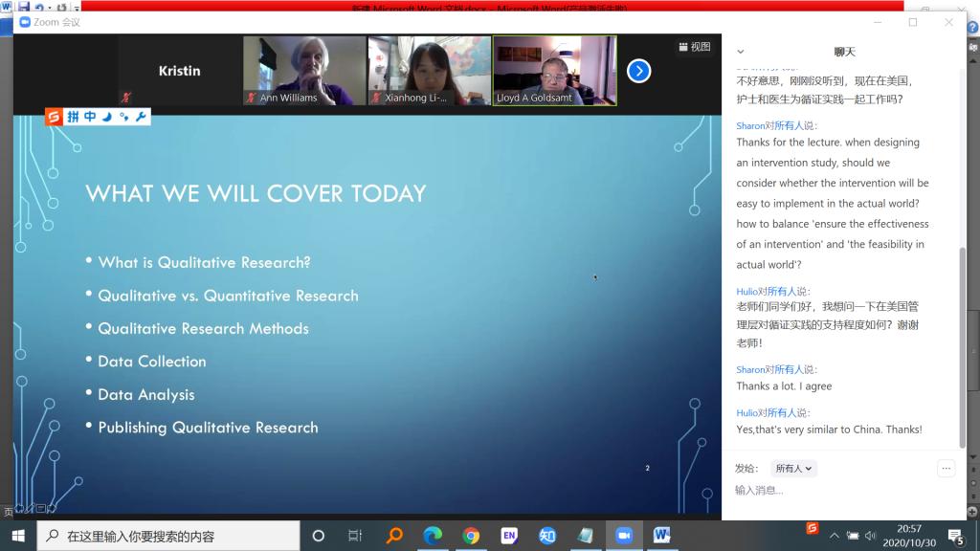Image resolution: width=980 pixels, height=551 pixels.
Task: Open Microsoft Edge in the taskbar
Action: pos(433,536)
